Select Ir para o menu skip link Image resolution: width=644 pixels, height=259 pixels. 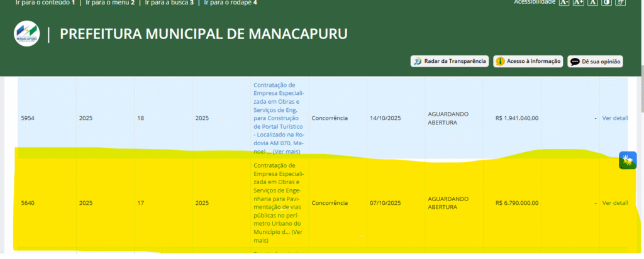(109, 3)
